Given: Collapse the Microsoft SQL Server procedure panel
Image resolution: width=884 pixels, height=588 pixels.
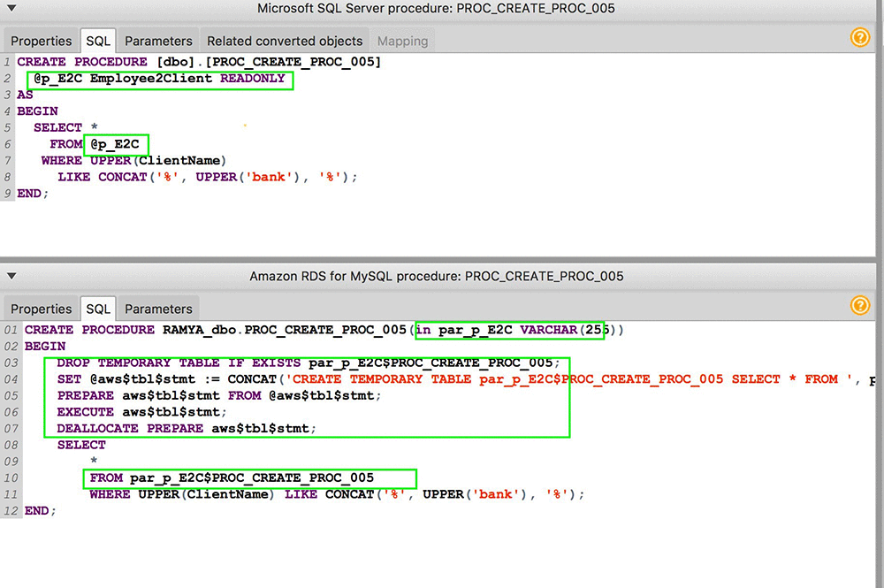Looking at the screenshot, I should pos(11,8).
